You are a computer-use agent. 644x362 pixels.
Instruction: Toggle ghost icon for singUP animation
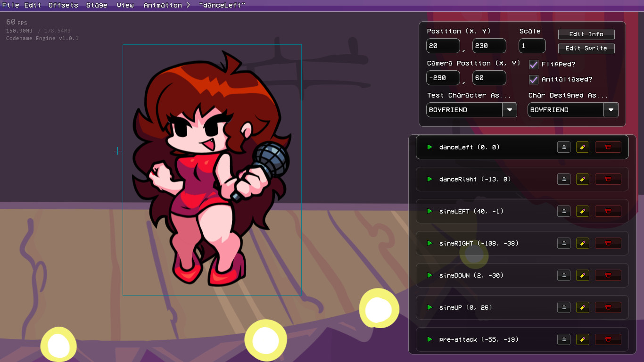[x=564, y=307]
